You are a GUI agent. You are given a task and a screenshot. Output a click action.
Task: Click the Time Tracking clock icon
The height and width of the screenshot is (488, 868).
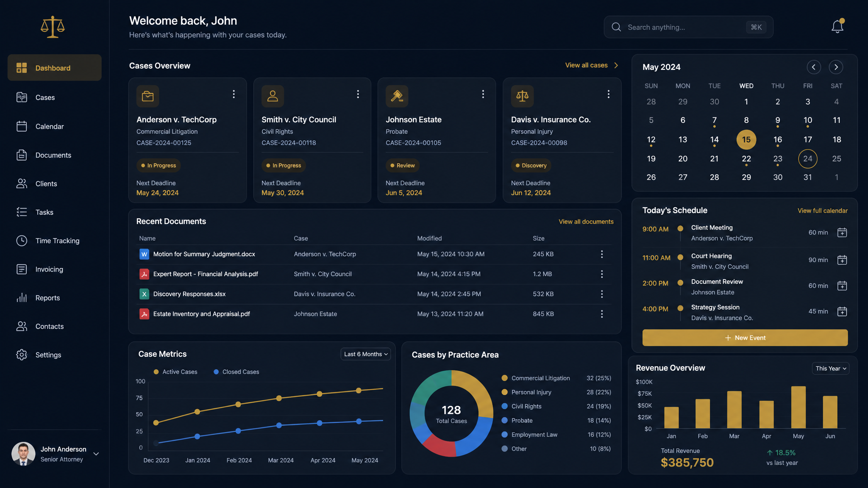click(22, 241)
